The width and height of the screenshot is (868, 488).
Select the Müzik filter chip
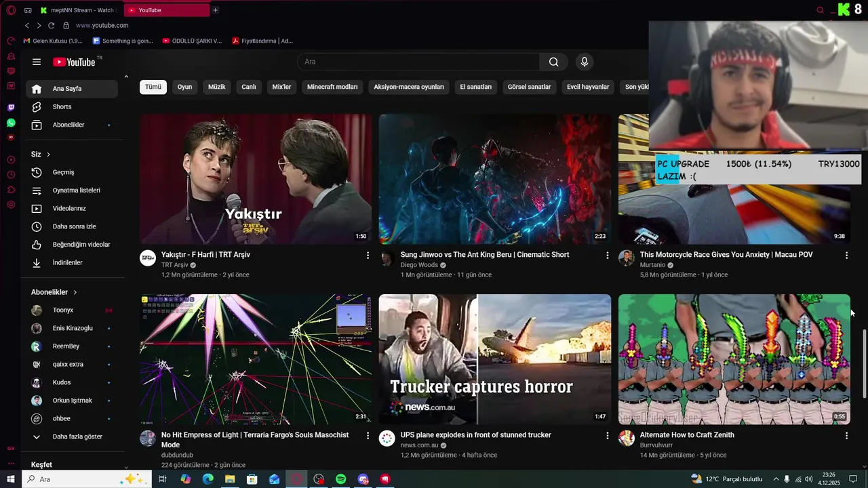click(217, 87)
